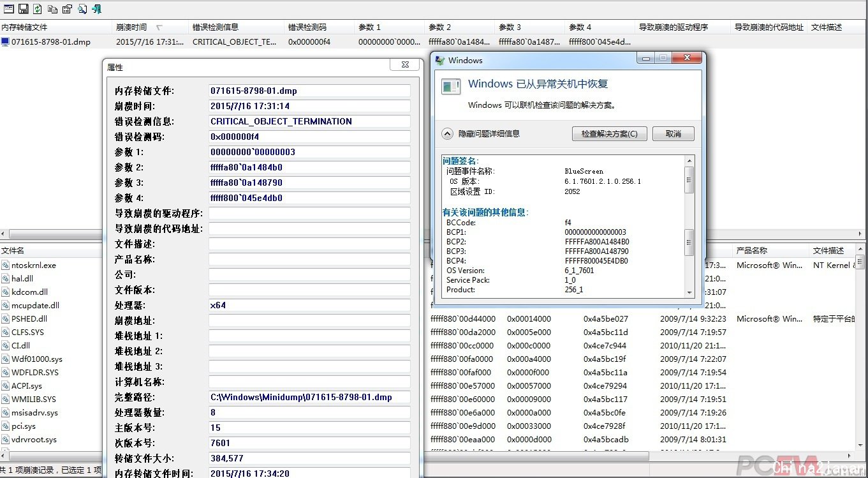Collapse details via 隐藏问题详细信息 chevron

448,133
